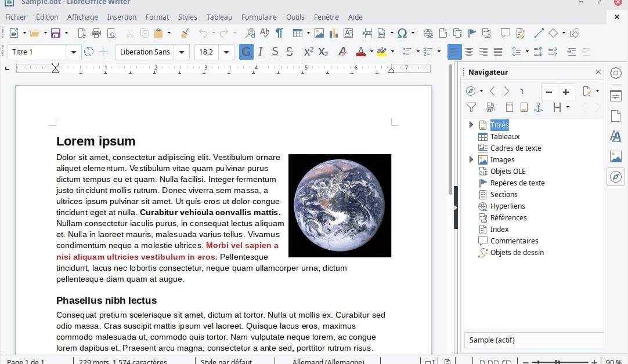The image size is (628, 364).
Task: Open the paragraph style dropdown showing Titre 1
Action: (74, 52)
